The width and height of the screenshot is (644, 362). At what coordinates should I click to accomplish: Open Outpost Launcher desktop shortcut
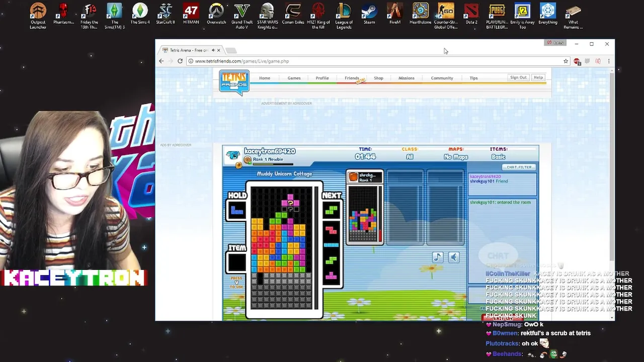(x=38, y=16)
